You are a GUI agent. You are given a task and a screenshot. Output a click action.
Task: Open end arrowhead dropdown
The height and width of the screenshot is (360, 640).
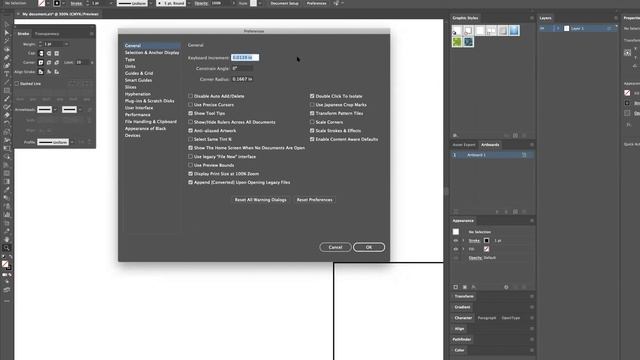pyautogui.click(x=80, y=109)
